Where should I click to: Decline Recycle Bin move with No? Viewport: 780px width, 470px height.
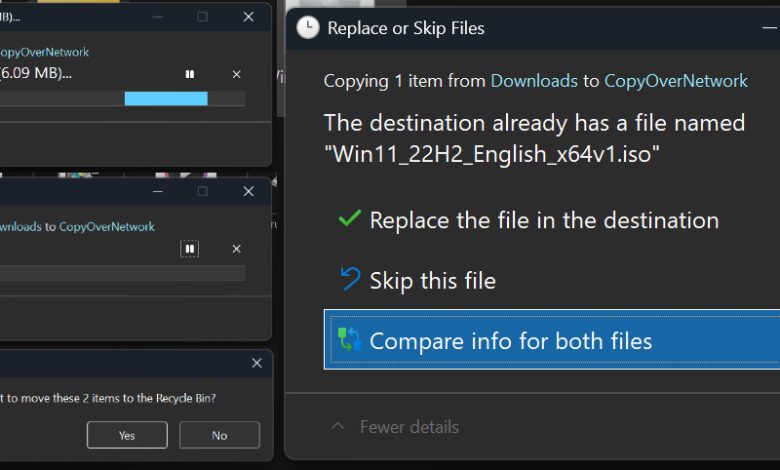219,435
